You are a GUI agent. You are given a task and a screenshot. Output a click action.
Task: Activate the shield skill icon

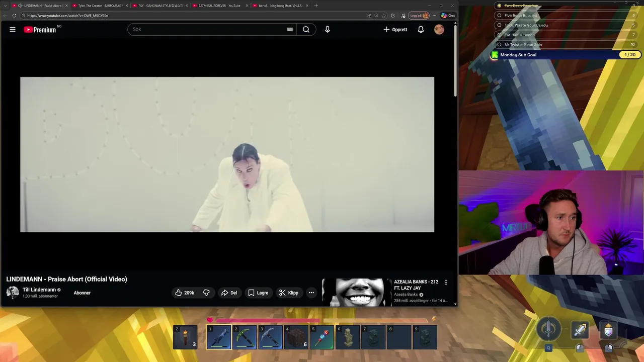[609, 330]
